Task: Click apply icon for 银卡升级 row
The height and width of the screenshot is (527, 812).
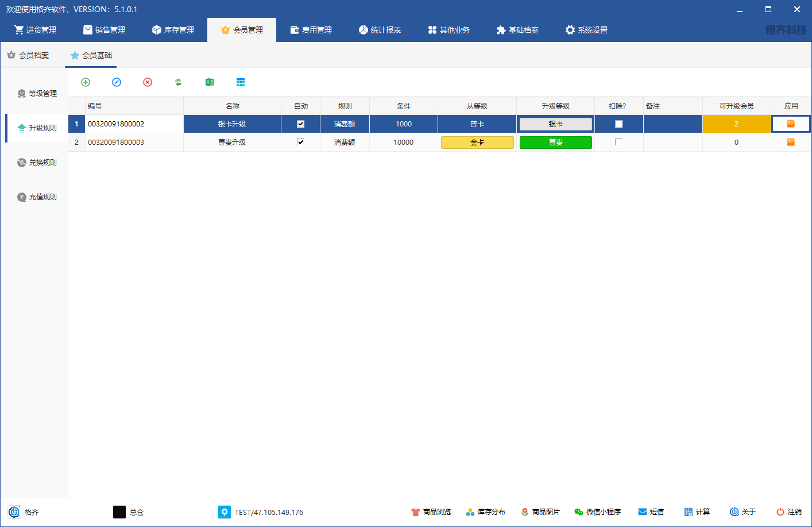Action: coord(791,124)
